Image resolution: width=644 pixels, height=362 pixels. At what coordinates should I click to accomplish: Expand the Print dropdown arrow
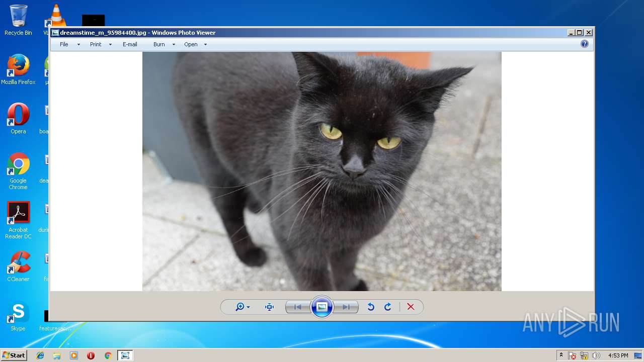110,44
